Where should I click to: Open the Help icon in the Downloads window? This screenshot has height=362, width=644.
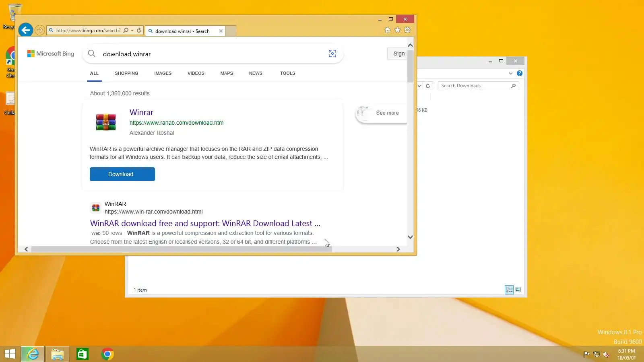tap(520, 73)
